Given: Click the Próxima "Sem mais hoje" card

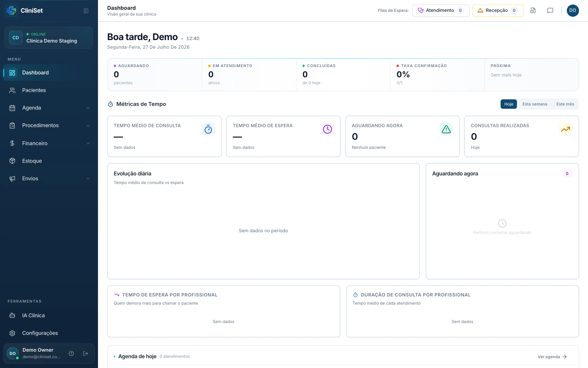Looking at the screenshot, I should tap(531, 74).
